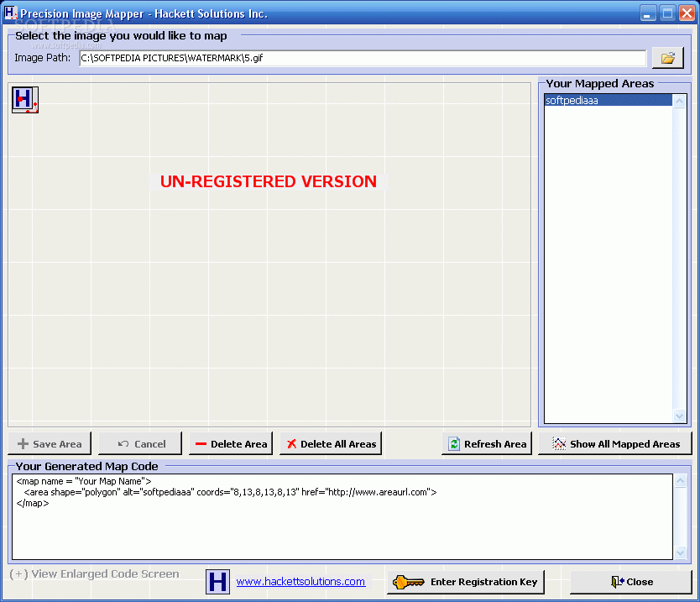Click the Refresh Area button
This screenshot has width=700, height=602.
pyautogui.click(x=487, y=443)
